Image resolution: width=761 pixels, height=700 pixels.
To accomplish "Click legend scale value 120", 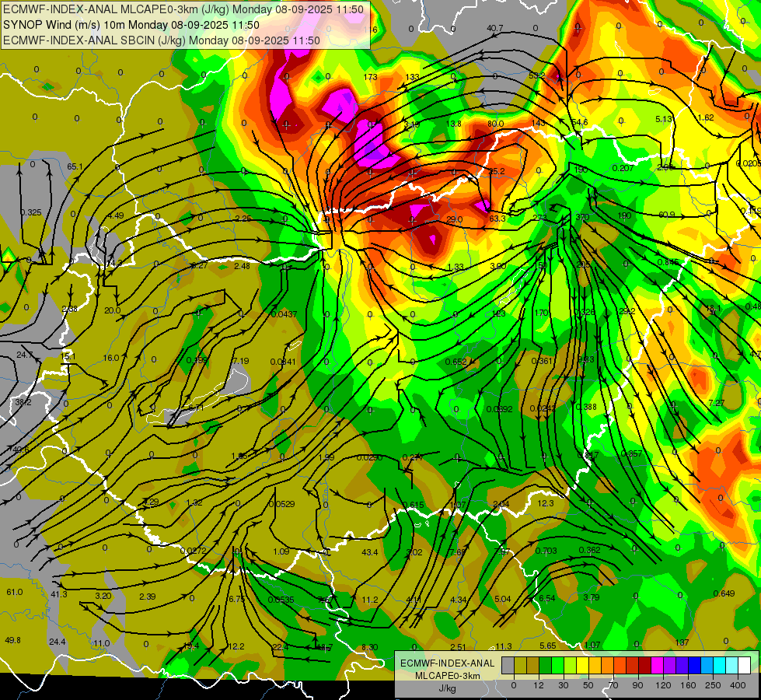I will [663, 685].
